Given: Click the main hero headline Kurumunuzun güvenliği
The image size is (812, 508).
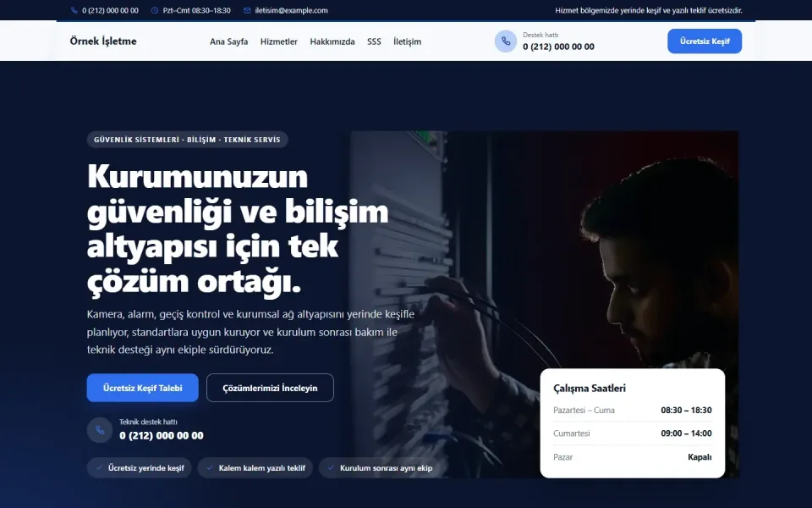Looking at the screenshot, I should pos(239,229).
